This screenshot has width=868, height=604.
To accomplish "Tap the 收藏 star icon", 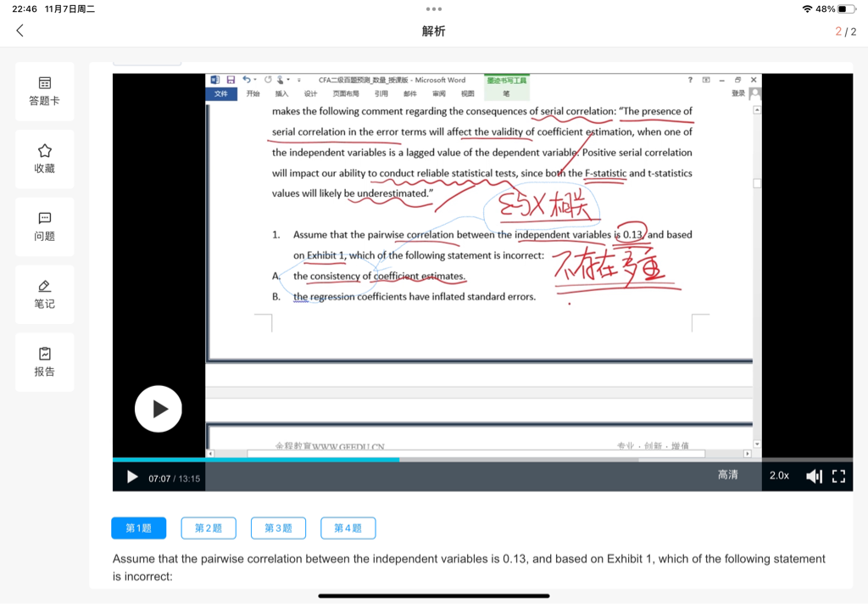I will (45, 159).
